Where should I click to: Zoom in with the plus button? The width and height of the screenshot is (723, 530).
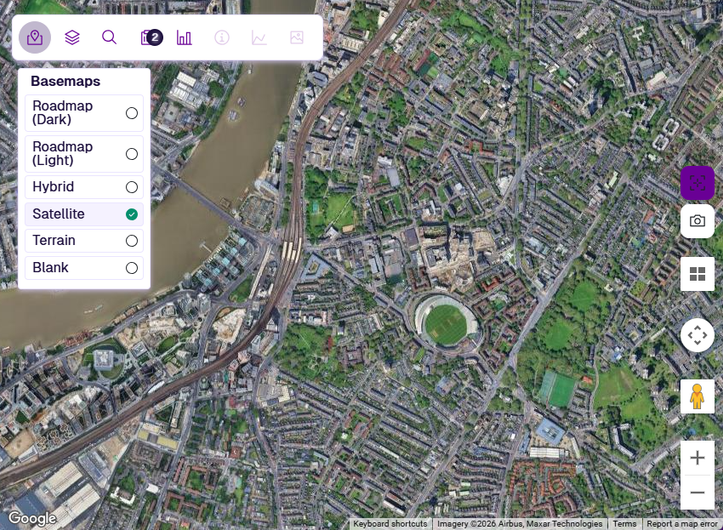pos(697,458)
